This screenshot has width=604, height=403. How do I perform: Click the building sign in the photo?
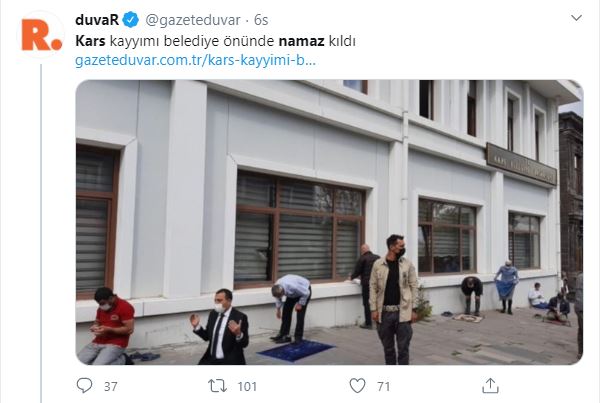521,165
